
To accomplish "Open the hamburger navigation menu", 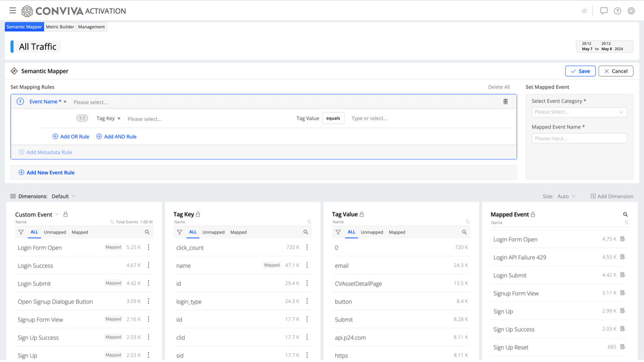I will click(13, 11).
